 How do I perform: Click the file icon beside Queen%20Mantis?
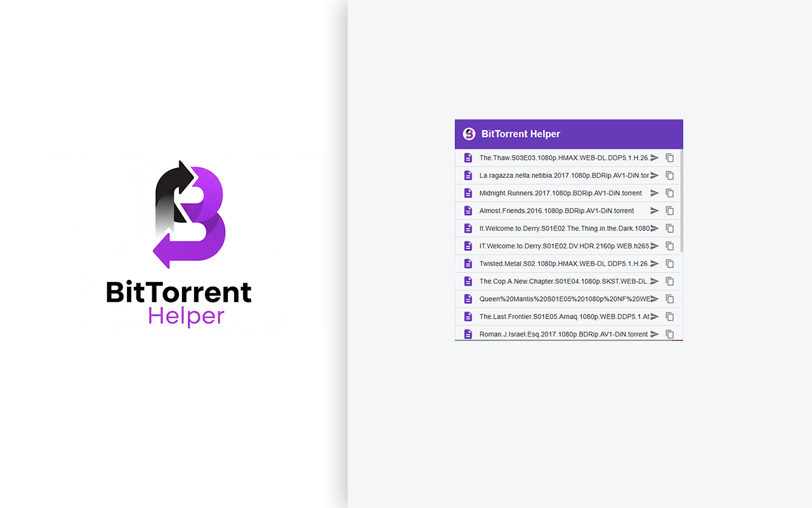[x=468, y=299]
